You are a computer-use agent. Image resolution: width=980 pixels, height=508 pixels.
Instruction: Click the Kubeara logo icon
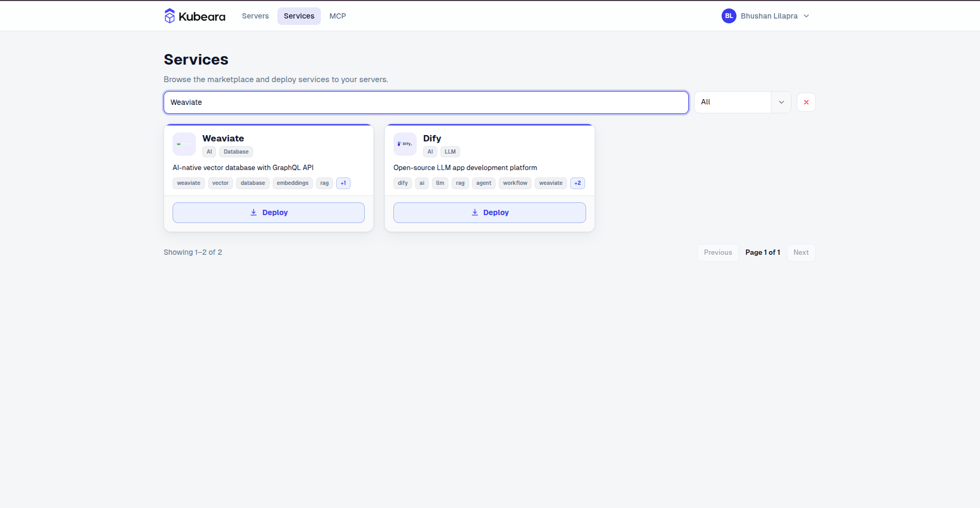(x=169, y=16)
